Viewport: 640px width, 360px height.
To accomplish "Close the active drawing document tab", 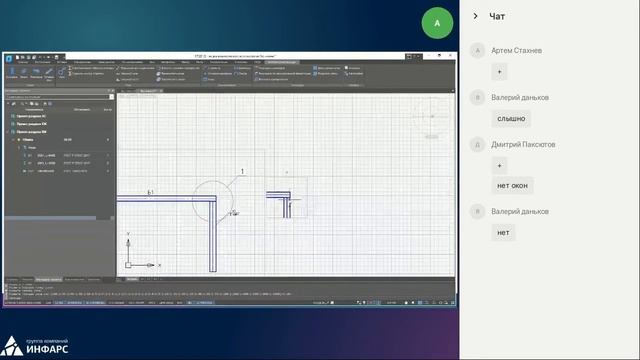I will click(161, 91).
